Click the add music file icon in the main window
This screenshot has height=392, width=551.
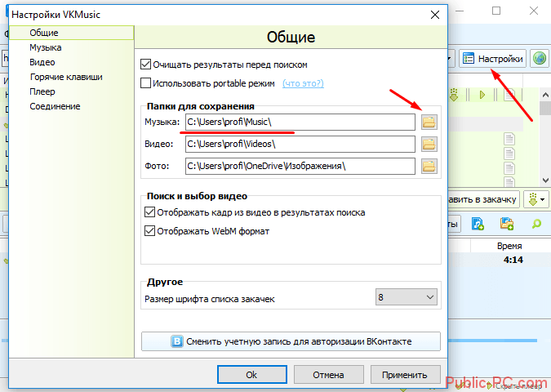coord(478,223)
